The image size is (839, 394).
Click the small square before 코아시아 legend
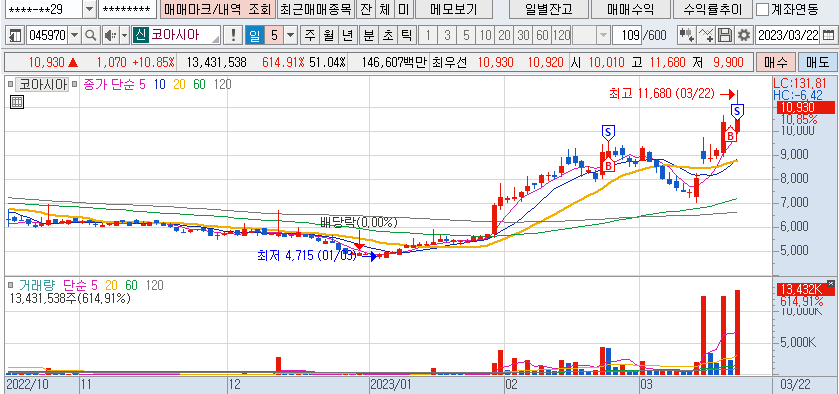(x=11, y=85)
